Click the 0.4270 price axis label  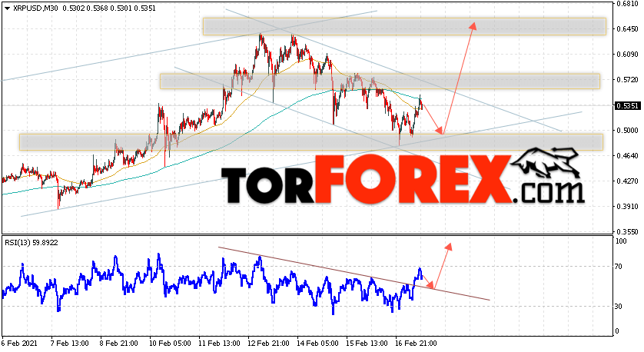[x=627, y=181]
